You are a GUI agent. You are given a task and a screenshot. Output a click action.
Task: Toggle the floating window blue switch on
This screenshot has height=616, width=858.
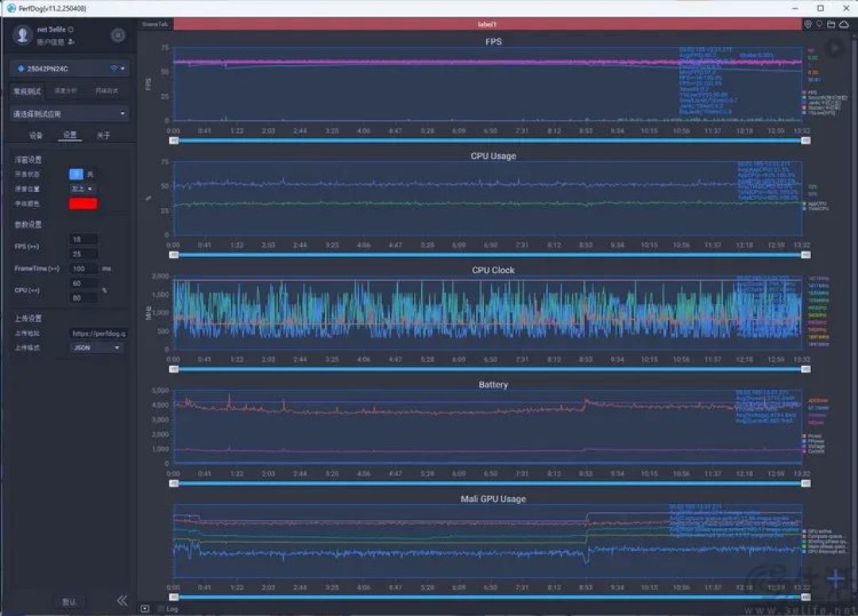pos(76,175)
